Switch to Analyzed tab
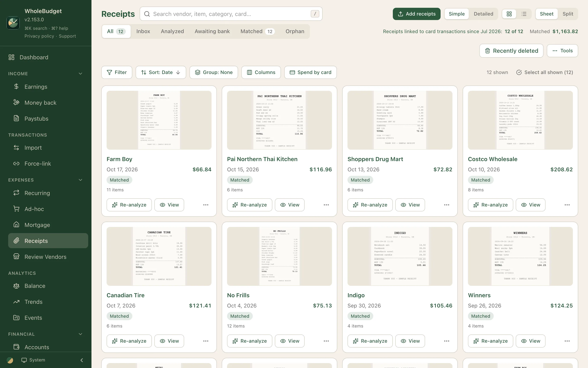The width and height of the screenshot is (588, 368). pos(172,31)
